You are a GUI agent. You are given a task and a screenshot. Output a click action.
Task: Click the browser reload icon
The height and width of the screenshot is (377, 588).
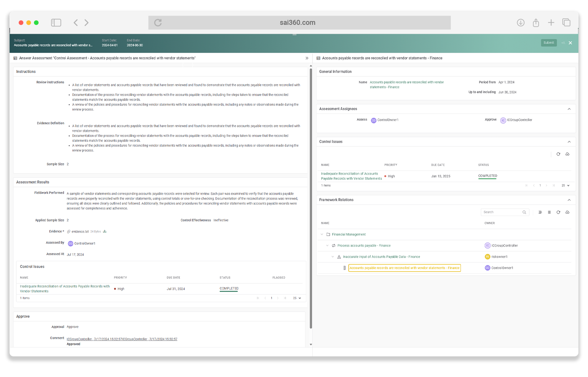pos(158,23)
